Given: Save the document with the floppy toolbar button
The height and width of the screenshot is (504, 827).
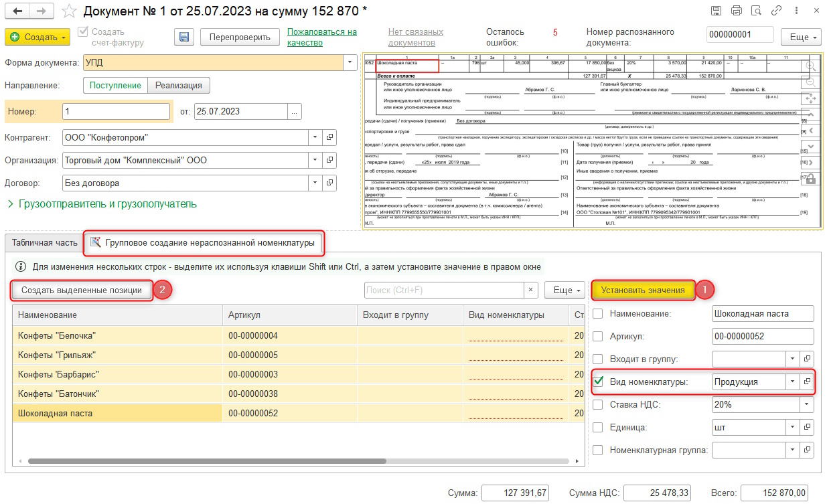Looking at the screenshot, I should [x=184, y=37].
